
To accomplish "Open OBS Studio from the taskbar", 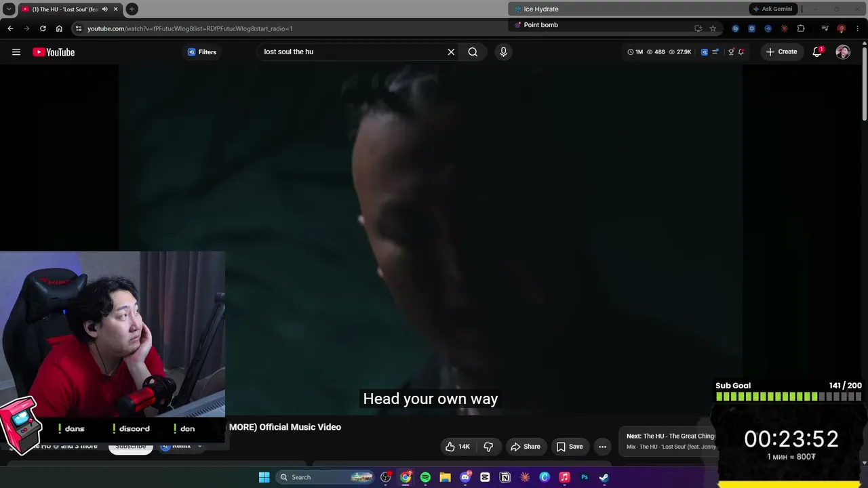I will [x=386, y=477].
